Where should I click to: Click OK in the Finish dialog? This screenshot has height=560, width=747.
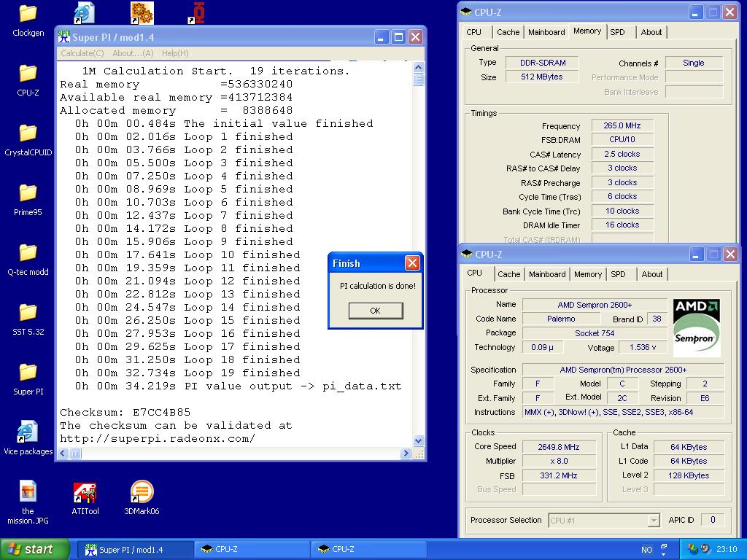(376, 311)
